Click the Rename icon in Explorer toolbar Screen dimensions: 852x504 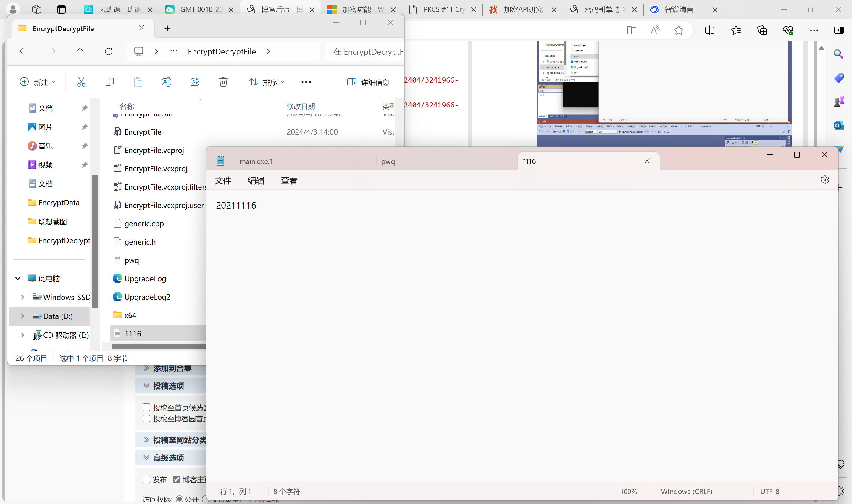coord(166,82)
